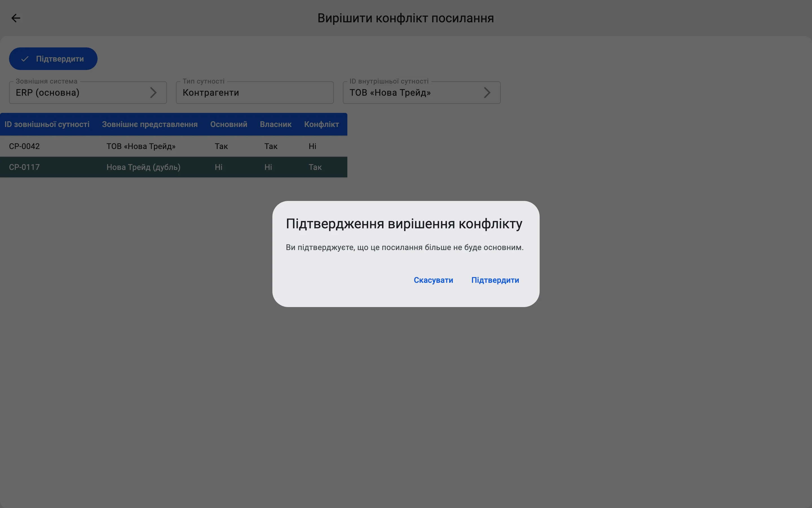The image size is (812, 508).
Task: Go back with the arrow icon
Action: point(16,18)
